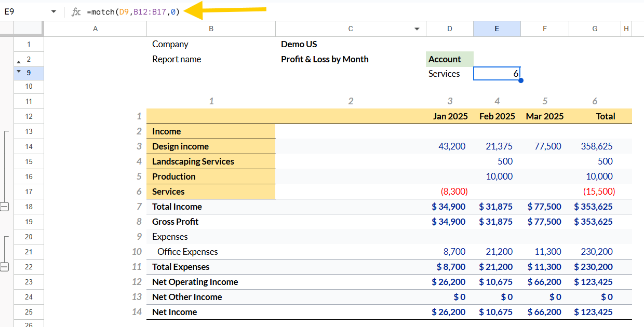Viewport: 644px width, 327px height.
Task: Click the 'Services' cell in D9
Action: 450,74
